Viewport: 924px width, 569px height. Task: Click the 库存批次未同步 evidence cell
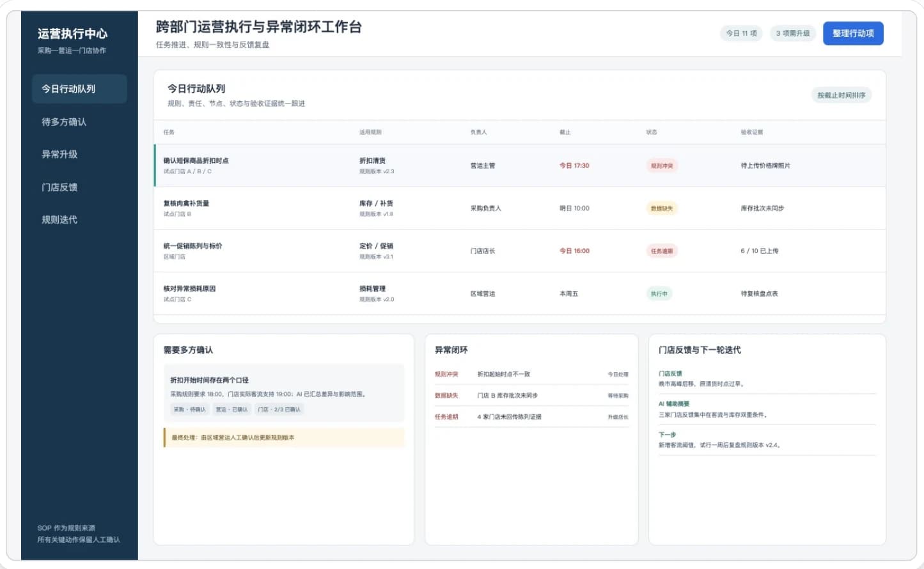click(762, 208)
